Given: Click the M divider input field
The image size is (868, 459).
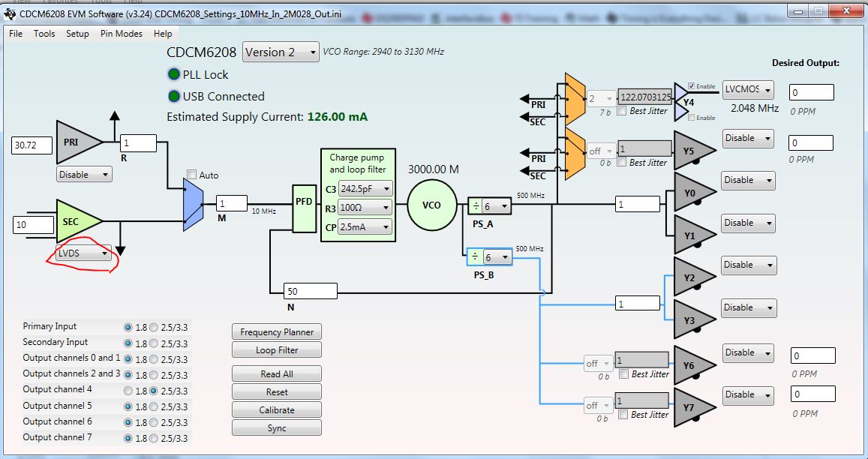Looking at the screenshot, I should pos(231,202).
